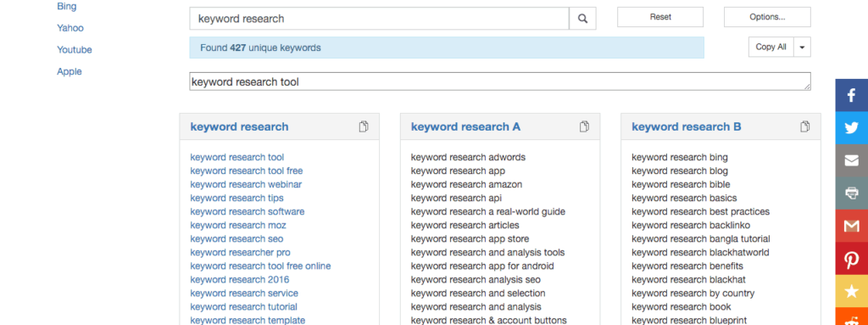The height and width of the screenshot is (325, 868).
Task: Click 'keyword research 2016' link
Action: coord(240,279)
